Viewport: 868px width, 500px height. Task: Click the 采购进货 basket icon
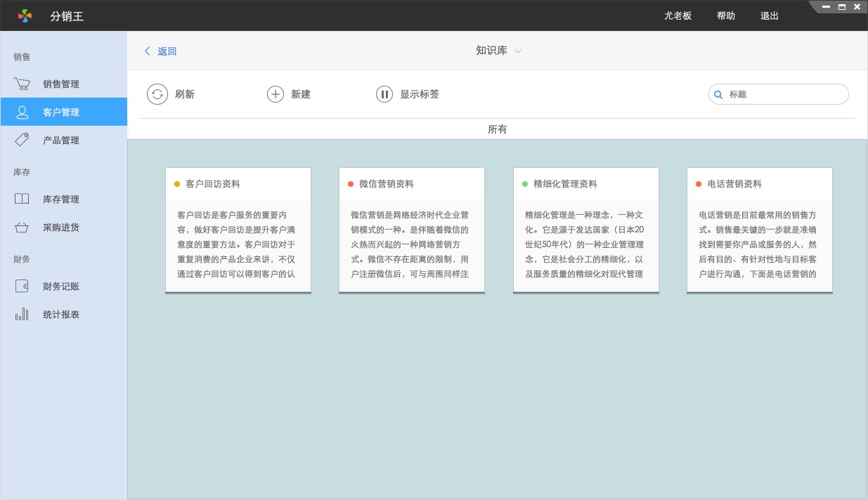22,228
